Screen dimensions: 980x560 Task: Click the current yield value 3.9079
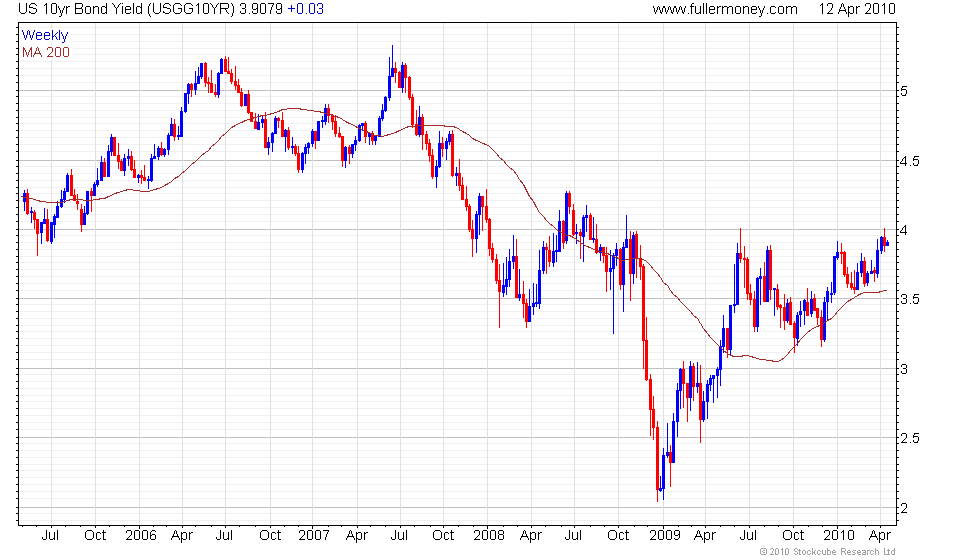click(x=261, y=9)
